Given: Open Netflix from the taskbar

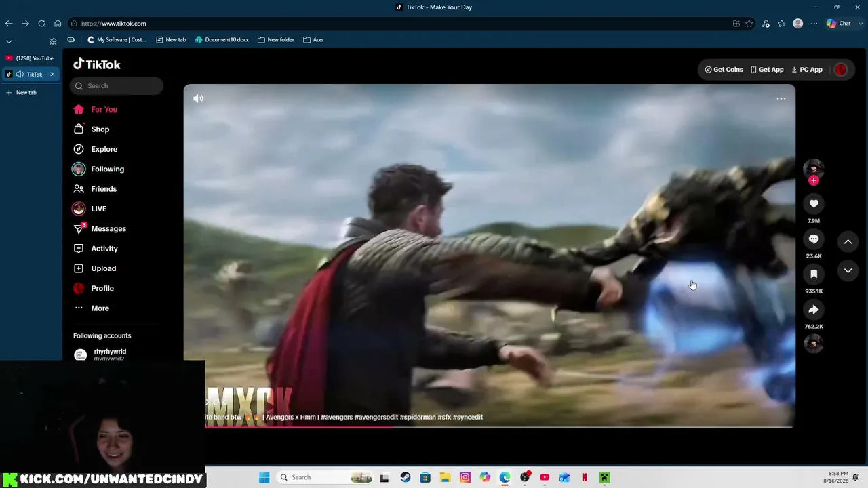Looking at the screenshot, I should (x=585, y=477).
